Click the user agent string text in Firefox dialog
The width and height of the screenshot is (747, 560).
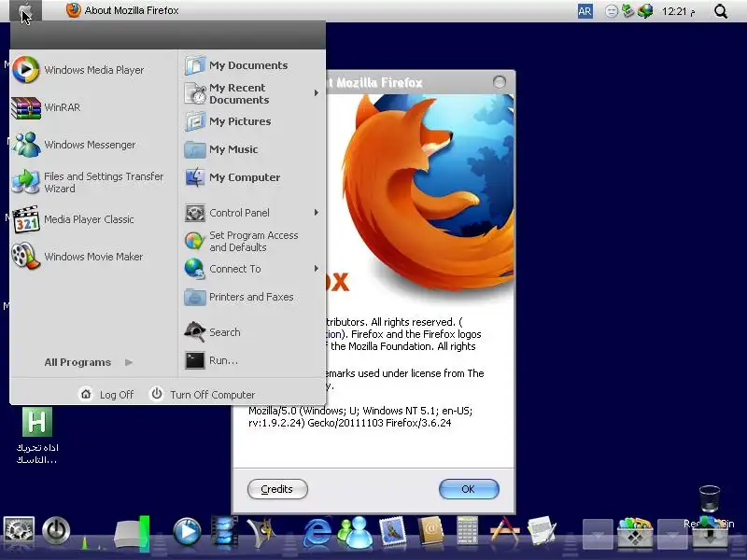(360, 416)
